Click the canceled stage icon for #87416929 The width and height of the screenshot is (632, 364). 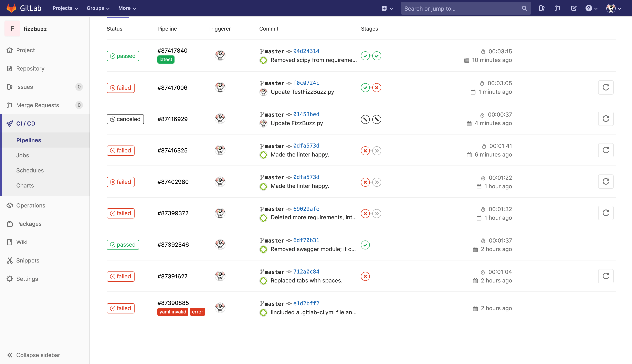365,119
